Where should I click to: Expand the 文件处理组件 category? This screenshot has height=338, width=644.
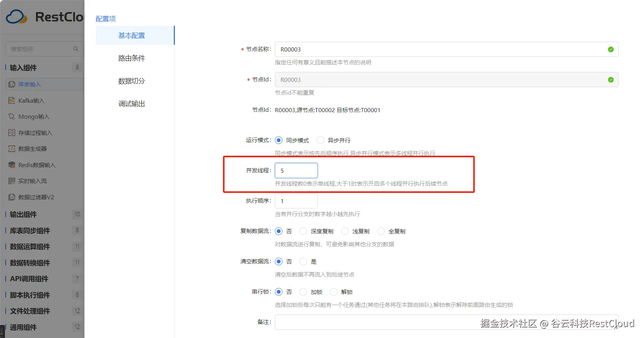click(x=30, y=311)
